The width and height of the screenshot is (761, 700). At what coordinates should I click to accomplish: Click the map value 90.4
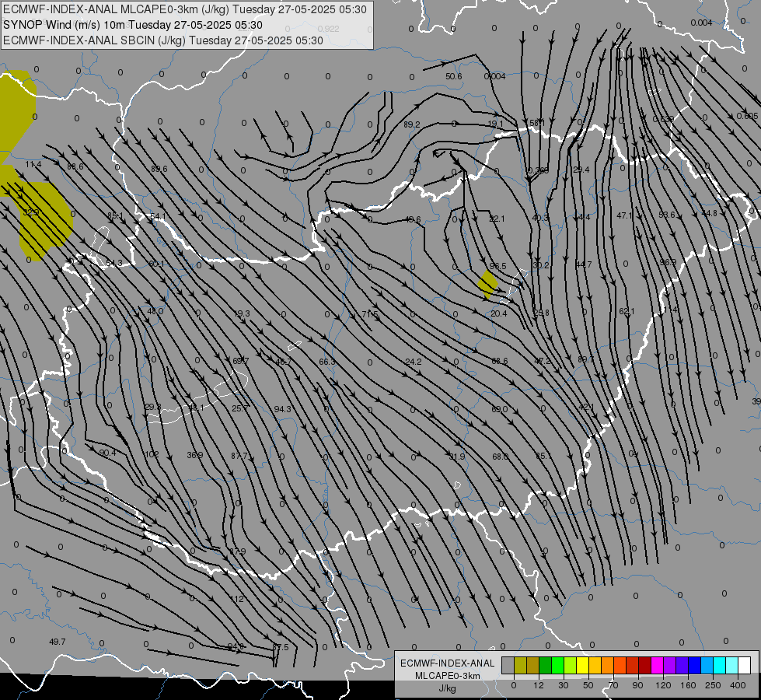click(107, 453)
